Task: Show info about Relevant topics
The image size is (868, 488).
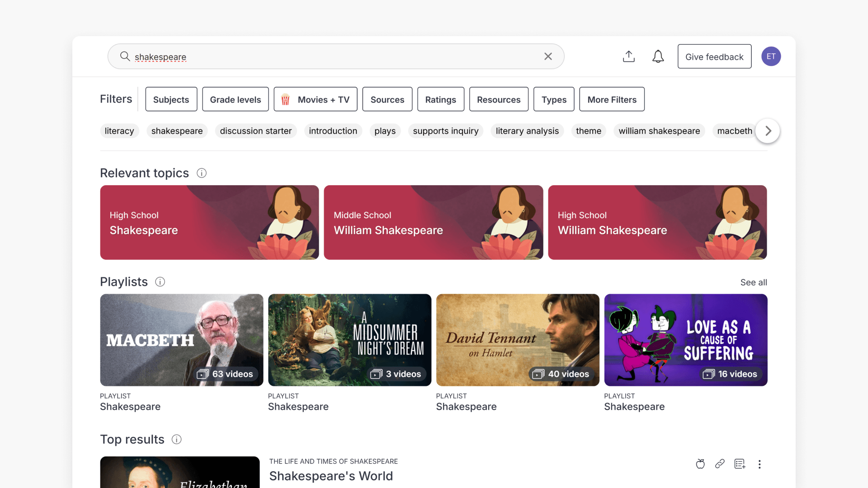Action: tap(202, 173)
